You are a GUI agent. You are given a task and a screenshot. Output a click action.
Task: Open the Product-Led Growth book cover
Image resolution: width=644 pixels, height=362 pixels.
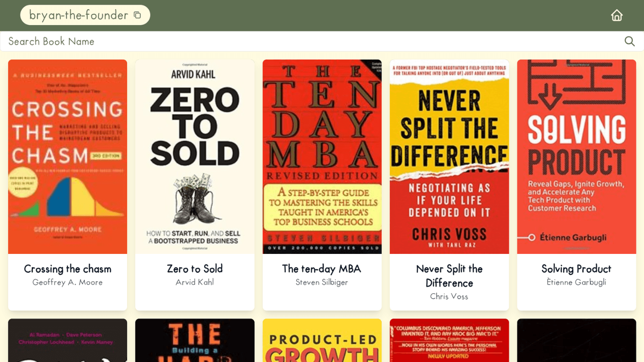(x=322, y=340)
